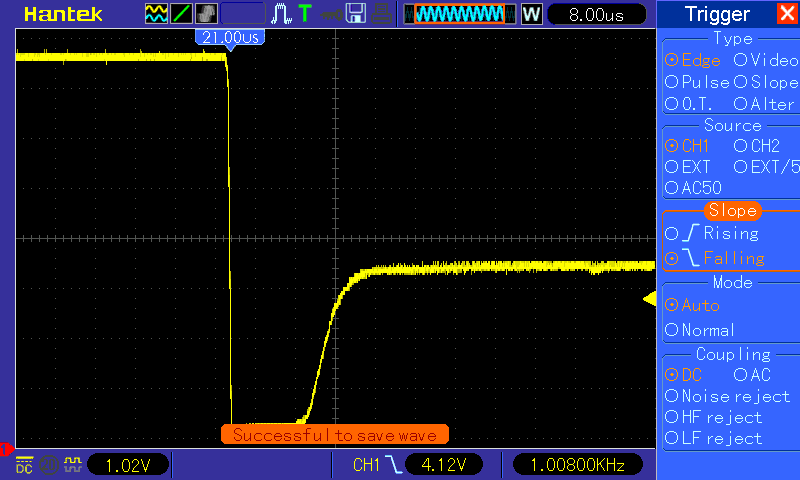Select Slope trigger type
Screen dimensions: 800x480
click(766, 82)
